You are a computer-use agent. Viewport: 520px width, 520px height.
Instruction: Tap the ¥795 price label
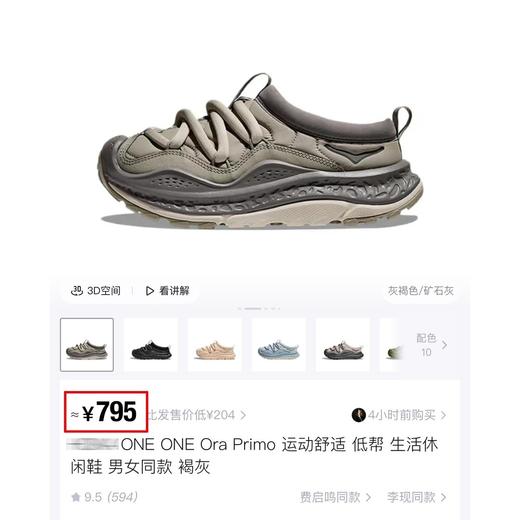pos(106,412)
